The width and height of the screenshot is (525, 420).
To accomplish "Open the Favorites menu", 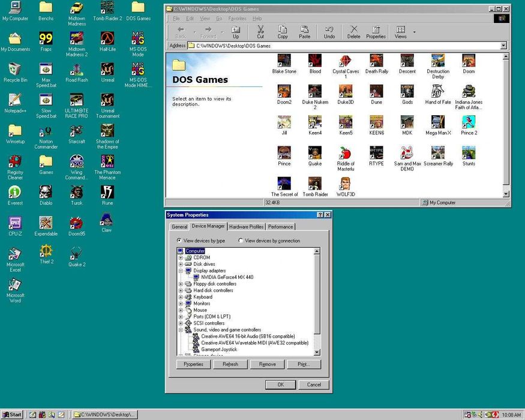I will pyautogui.click(x=237, y=19).
